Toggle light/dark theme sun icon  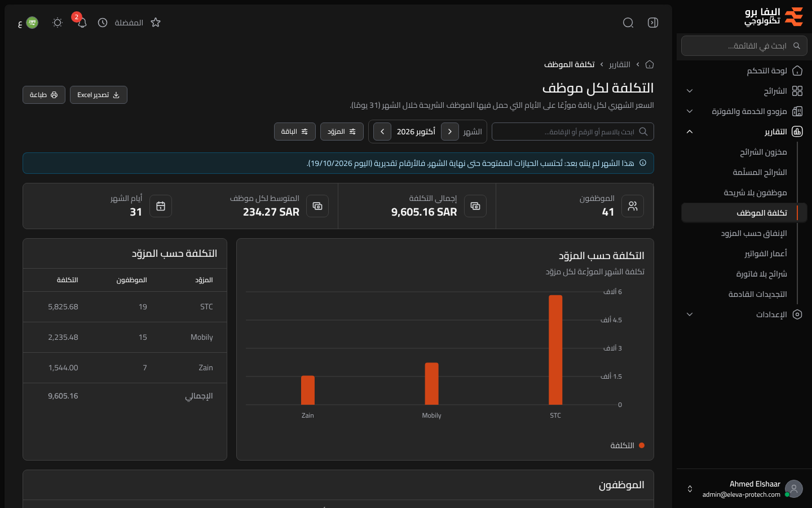57,23
